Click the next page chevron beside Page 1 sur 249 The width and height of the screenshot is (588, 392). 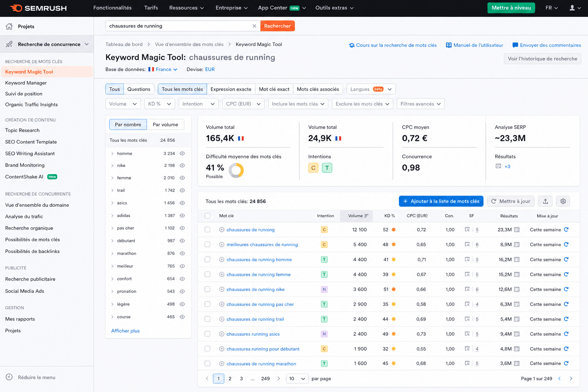pos(571,379)
